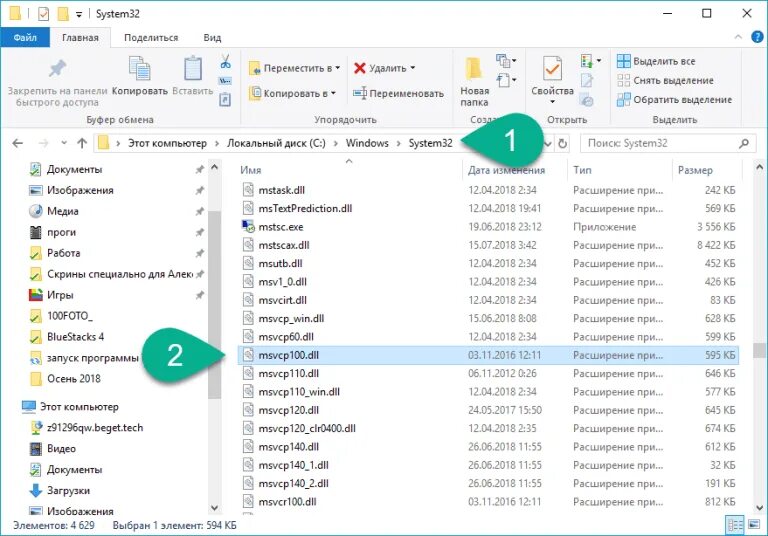This screenshot has width=768, height=536.
Task: Sort by the Name column header
Action: (250, 170)
